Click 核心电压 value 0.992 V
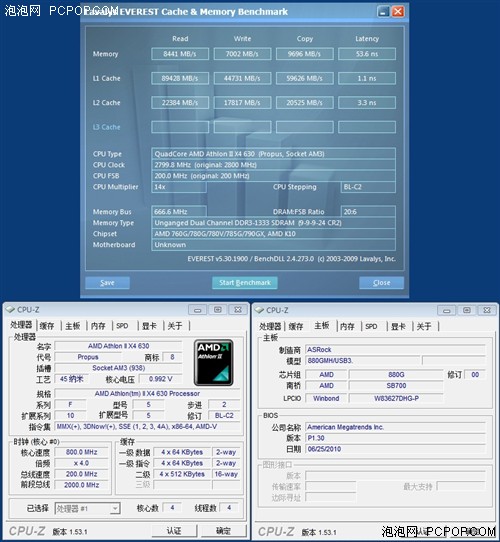Screen dimensions: 500x542 (x=160, y=379)
